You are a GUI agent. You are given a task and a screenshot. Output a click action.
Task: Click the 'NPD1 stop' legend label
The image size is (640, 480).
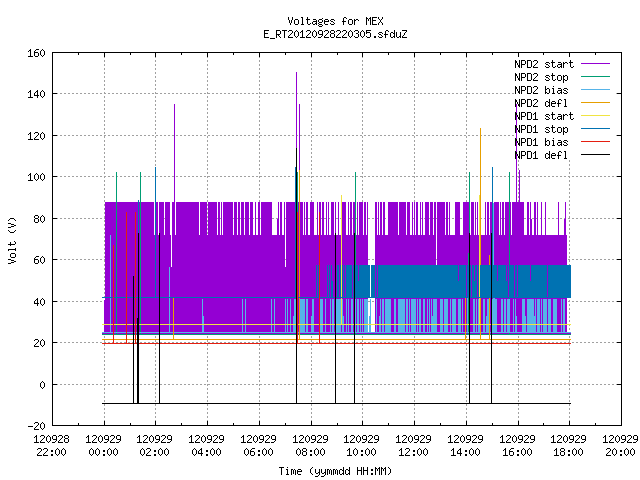[541, 129]
